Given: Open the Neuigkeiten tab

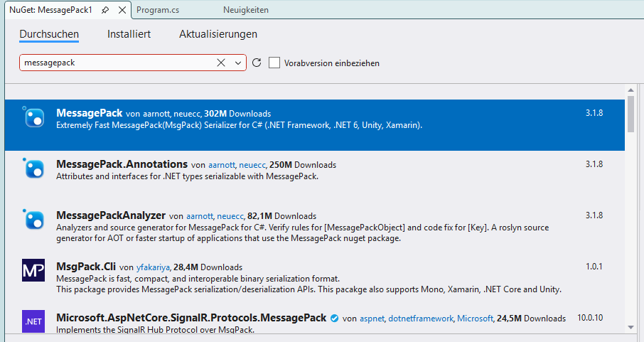Looking at the screenshot, I should coord(246,10).
